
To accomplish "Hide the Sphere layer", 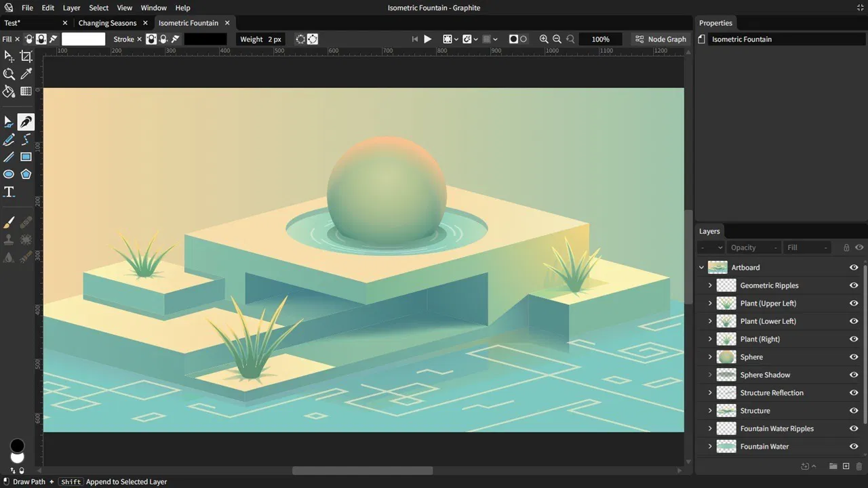I will click(x=854, y=357).
